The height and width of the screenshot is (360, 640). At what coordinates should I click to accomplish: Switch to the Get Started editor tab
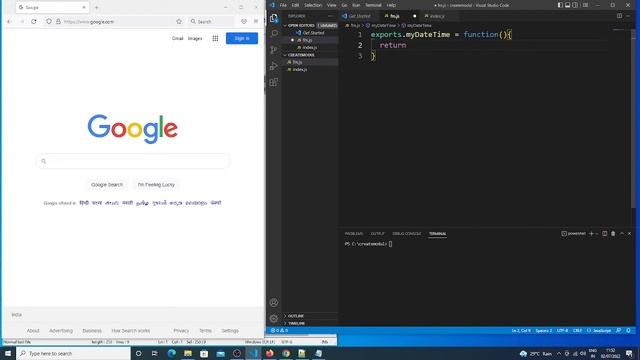click(x=359, y=16)
